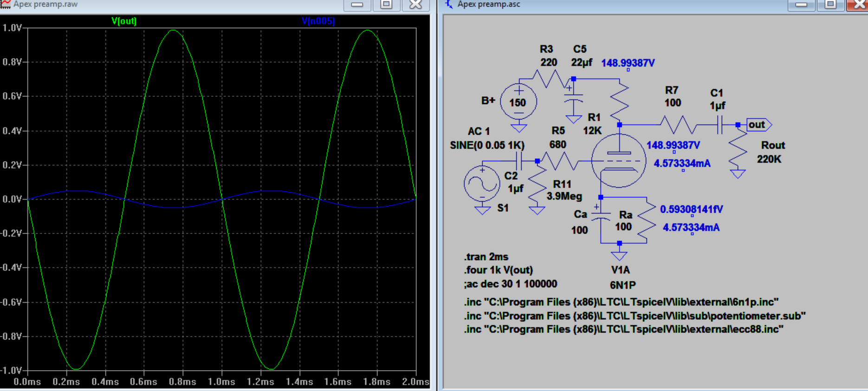Click the 'out' net label flag
The height and width of the screenshot is (391, 868).
[759, 124]
